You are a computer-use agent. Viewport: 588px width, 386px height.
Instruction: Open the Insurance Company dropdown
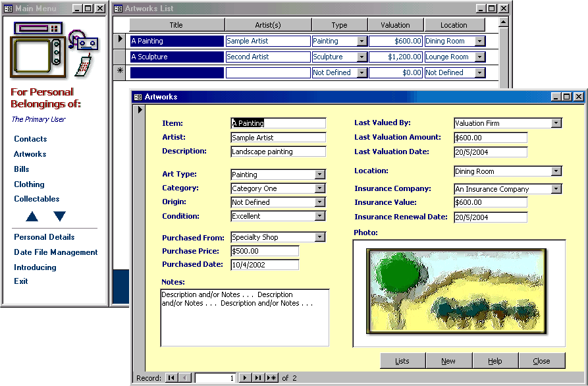556,189
